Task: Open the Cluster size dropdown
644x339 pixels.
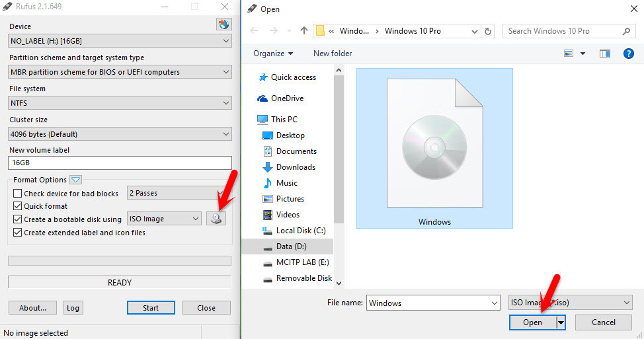Action: click(x=120, y=134)
